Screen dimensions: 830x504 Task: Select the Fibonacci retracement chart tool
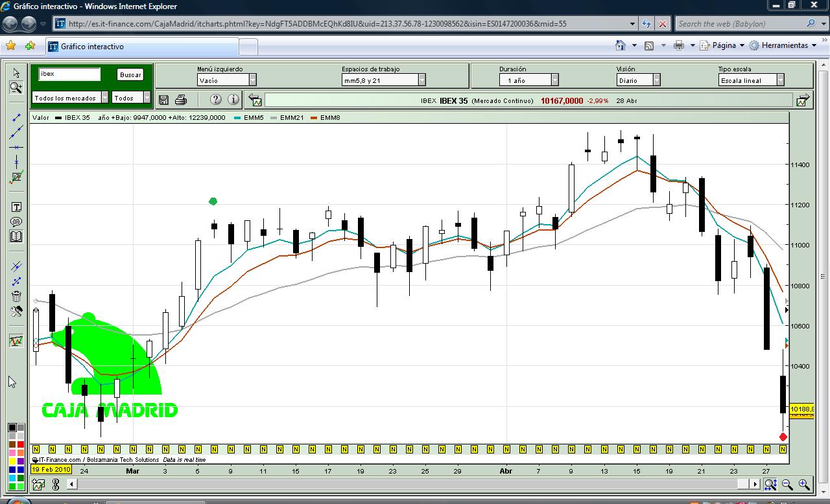(x=16, y=178)
